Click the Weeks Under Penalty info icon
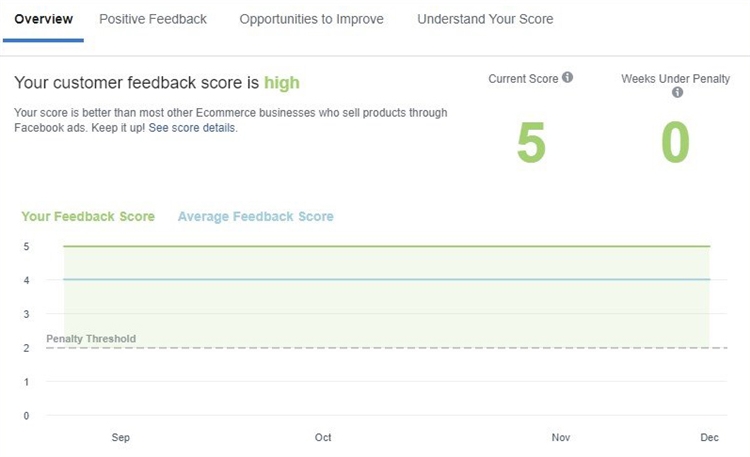Screen dimensions: 750x457 coord(677,93)
